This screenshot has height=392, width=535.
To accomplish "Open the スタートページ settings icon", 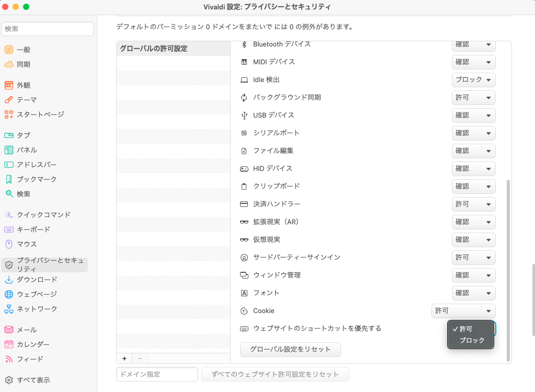I will (x=9, y=114).
